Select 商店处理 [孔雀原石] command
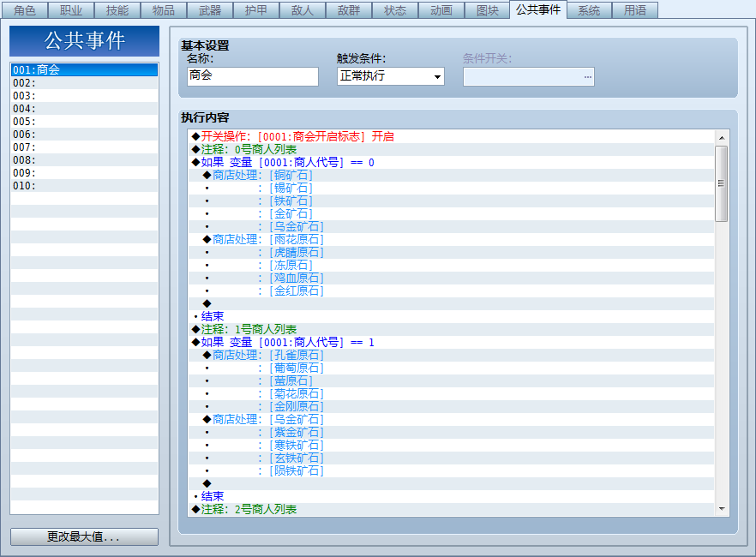The height and width of the screenshot is (557, 756). 451,355
